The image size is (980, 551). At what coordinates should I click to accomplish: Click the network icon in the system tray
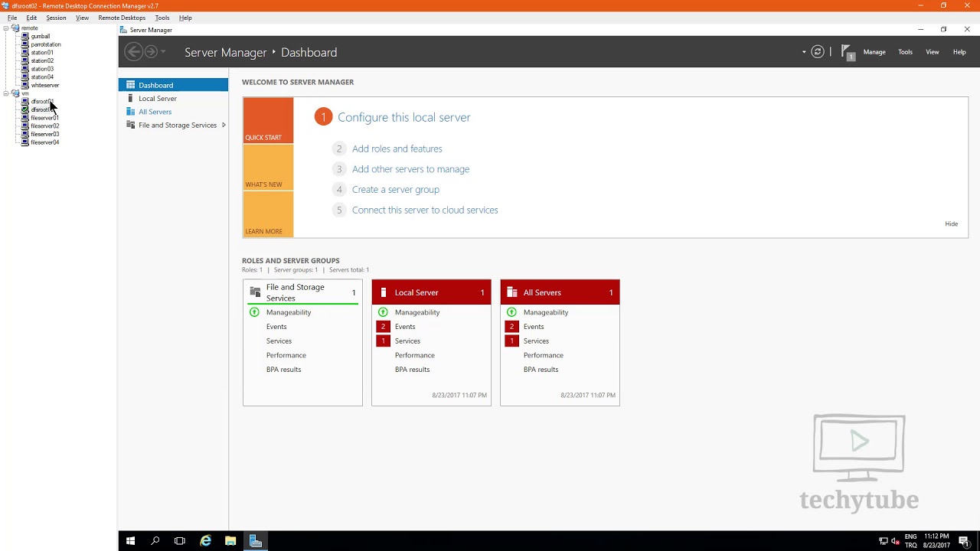point(884,541)
